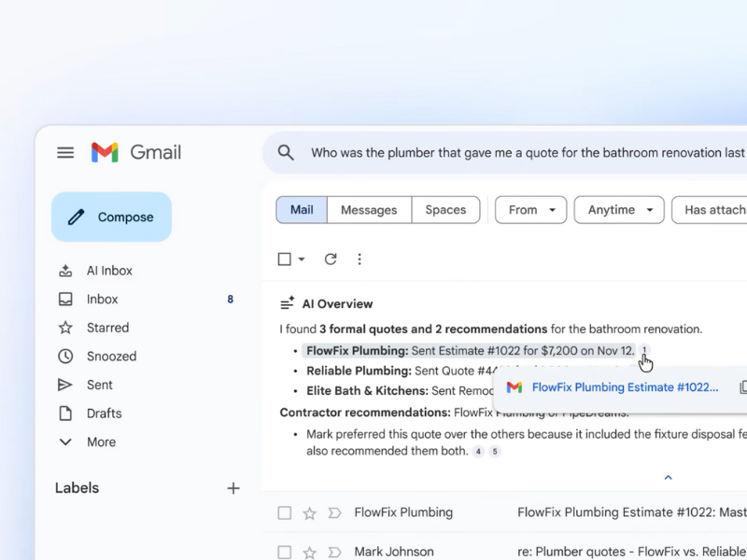
Task: Add a new label with plus icon
Action: pos(233,488)
